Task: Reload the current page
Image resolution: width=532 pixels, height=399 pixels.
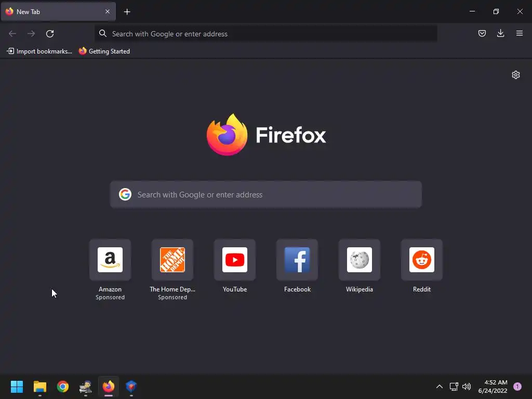Action: (50, 34)
